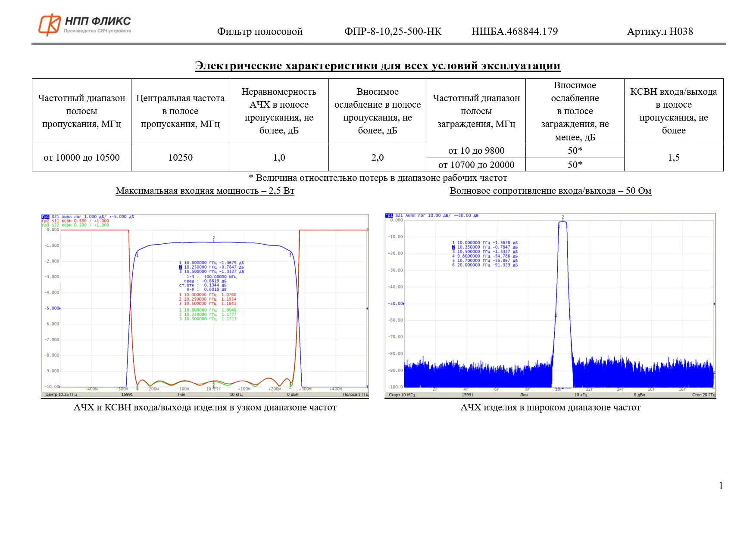Select the central frequency cell '10250'
Viewport: 756px width, 534px height.
(180, 158)
